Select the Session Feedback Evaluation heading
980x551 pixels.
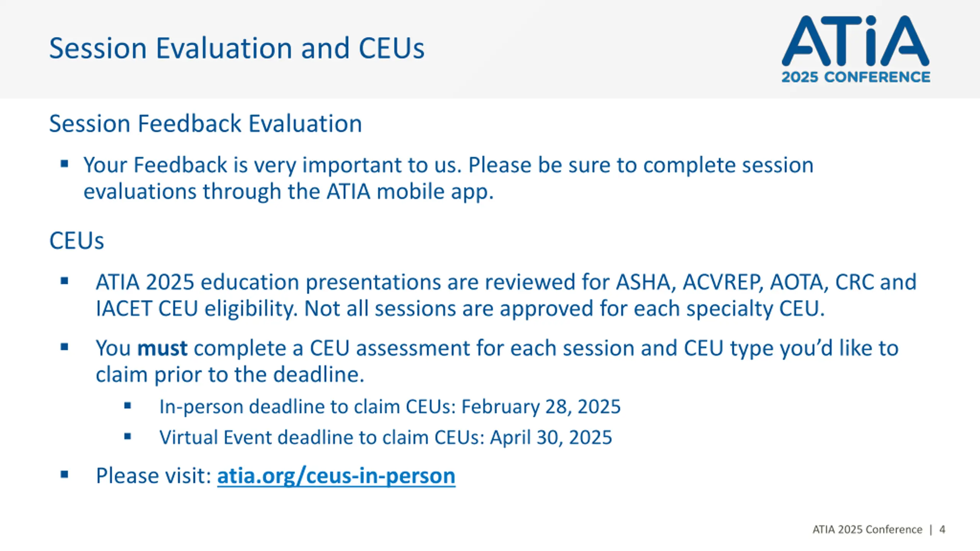(205, 124)
